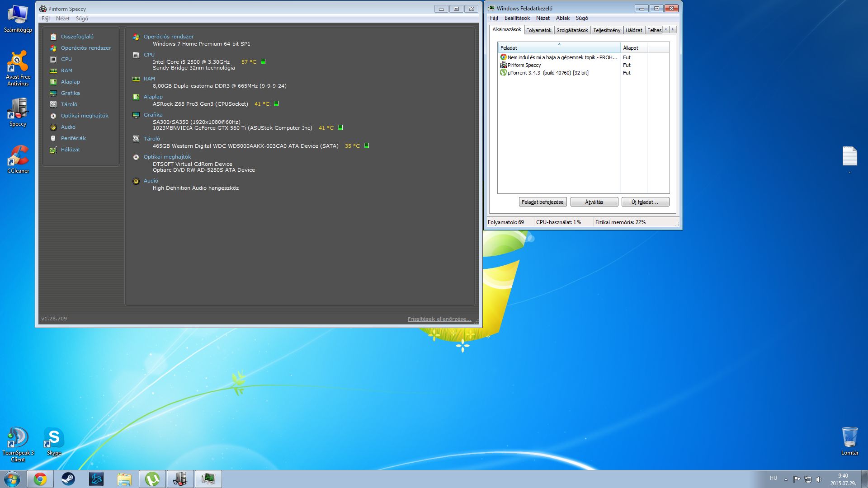Click the RAM stick icon in summary
868x488 pixels.
point(136,79)
